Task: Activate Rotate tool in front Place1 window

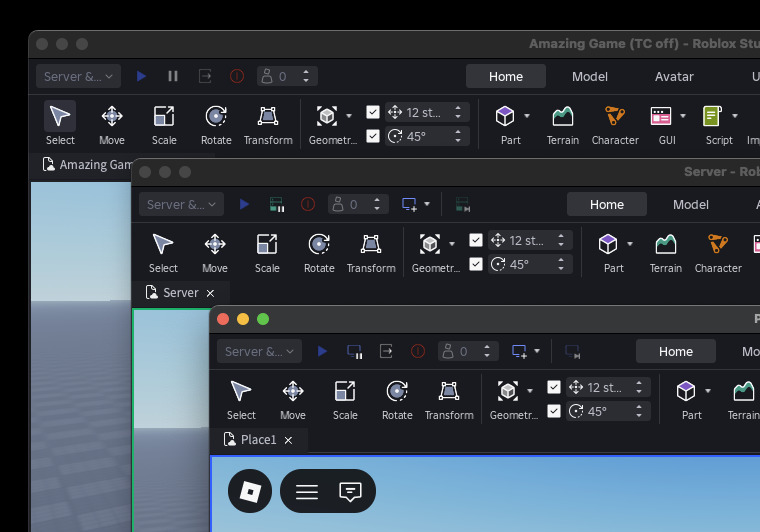Action: (397, 399)
